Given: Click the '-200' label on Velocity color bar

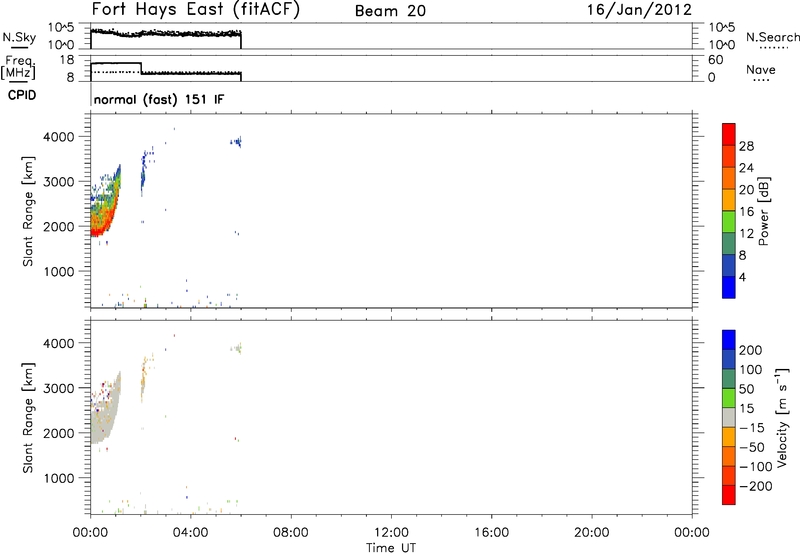Looking at the screenshot, I should (x=756, y=486).
